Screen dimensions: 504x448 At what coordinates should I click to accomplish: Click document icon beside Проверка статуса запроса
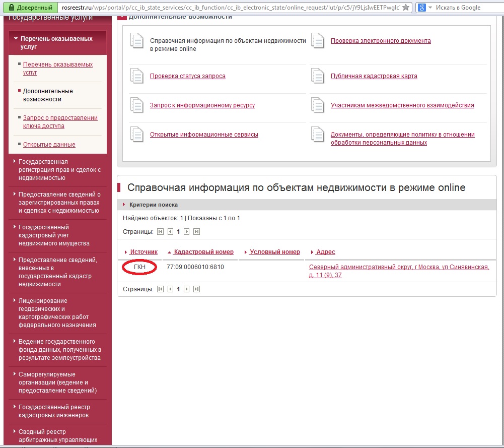pyautogui.click(x=137, y=76)
